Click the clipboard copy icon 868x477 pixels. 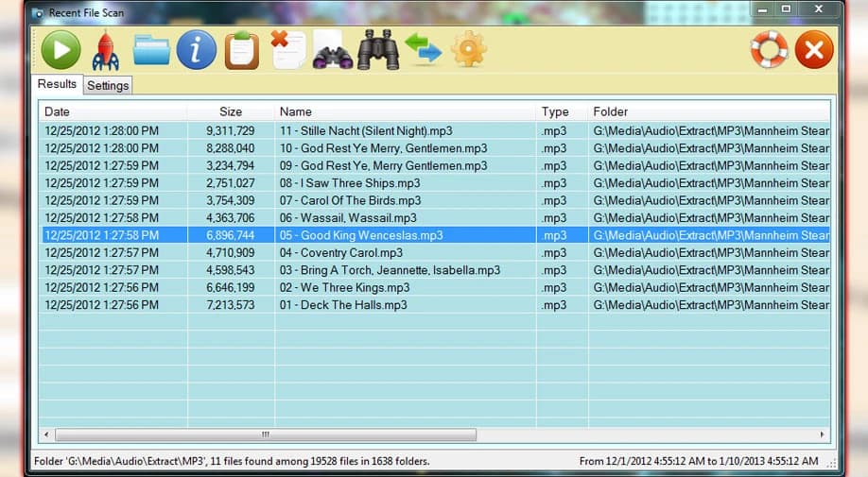[242, 50]
